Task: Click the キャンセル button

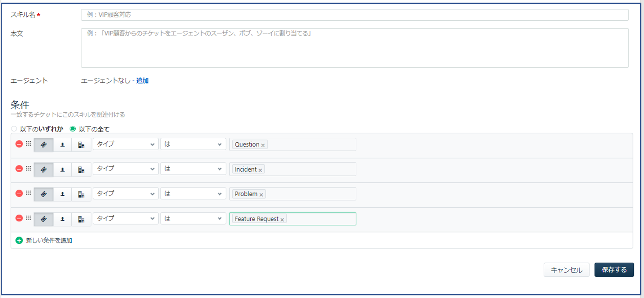Action: pyautogui.click(x=567, y=270)
